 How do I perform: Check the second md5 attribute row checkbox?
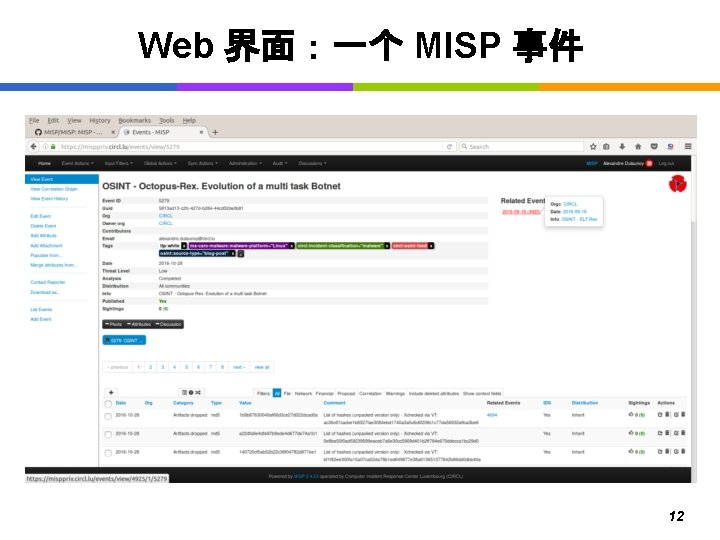point(108,434)
